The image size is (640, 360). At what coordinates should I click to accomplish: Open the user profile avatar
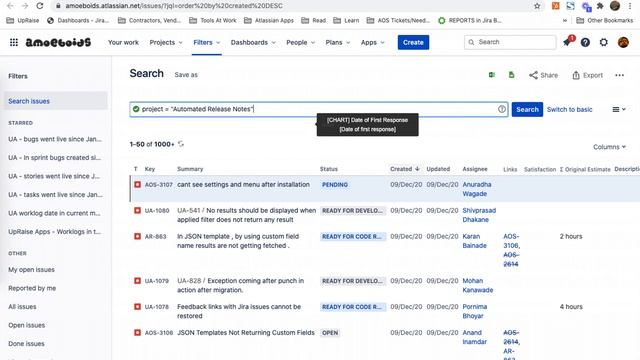(623, 42)
